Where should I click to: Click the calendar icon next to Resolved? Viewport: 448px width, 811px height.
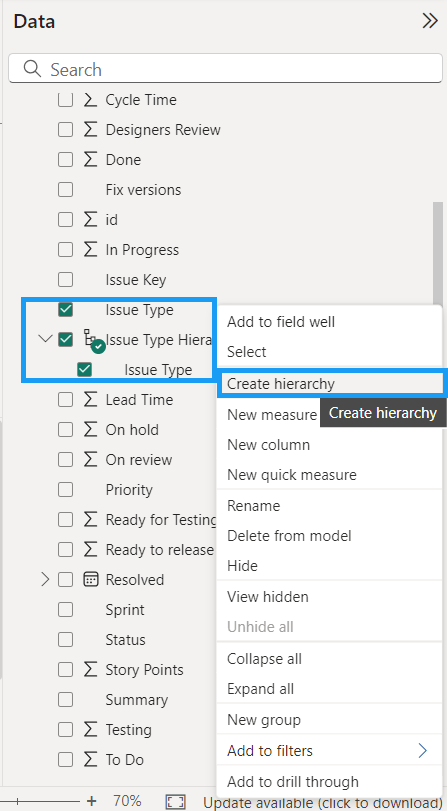click(91, 579)
